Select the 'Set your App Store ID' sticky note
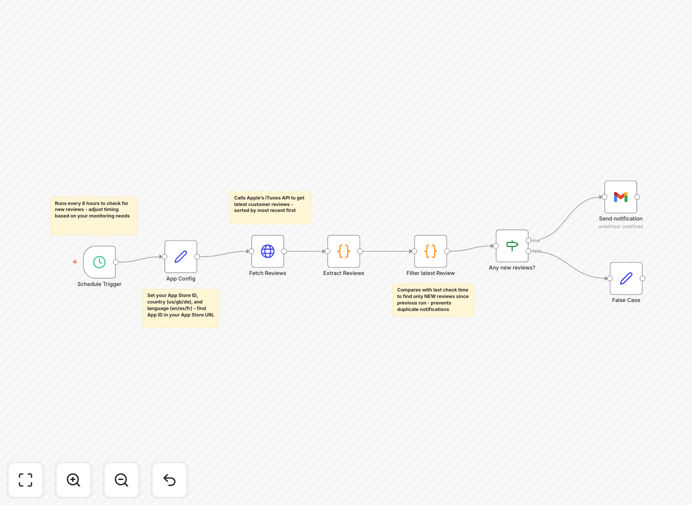This screenshot has height=505, width=692. [x=181, y=308]
